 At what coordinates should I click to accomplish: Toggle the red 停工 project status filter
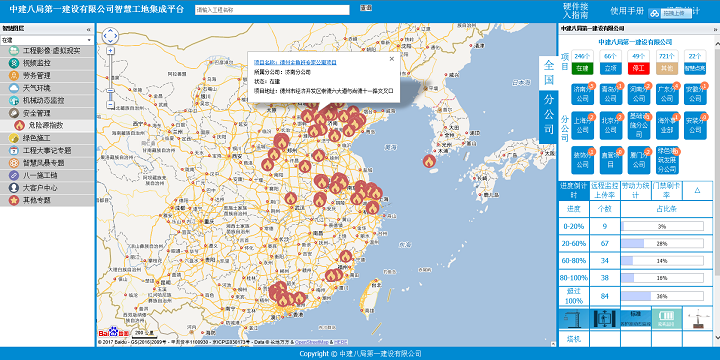(639, 68)
